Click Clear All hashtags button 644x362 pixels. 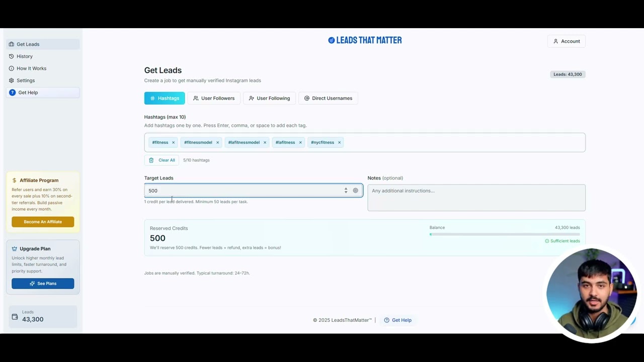click(x=162, y=160)
